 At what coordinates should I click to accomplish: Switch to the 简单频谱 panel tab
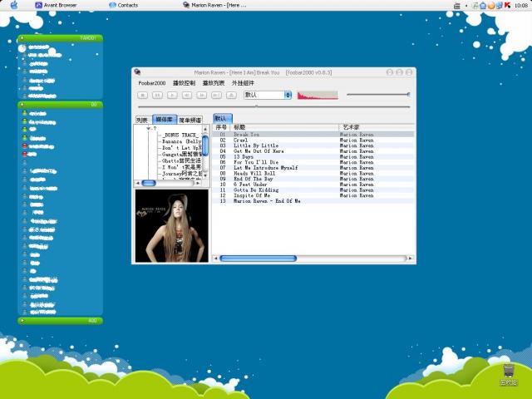coord(190,120)
